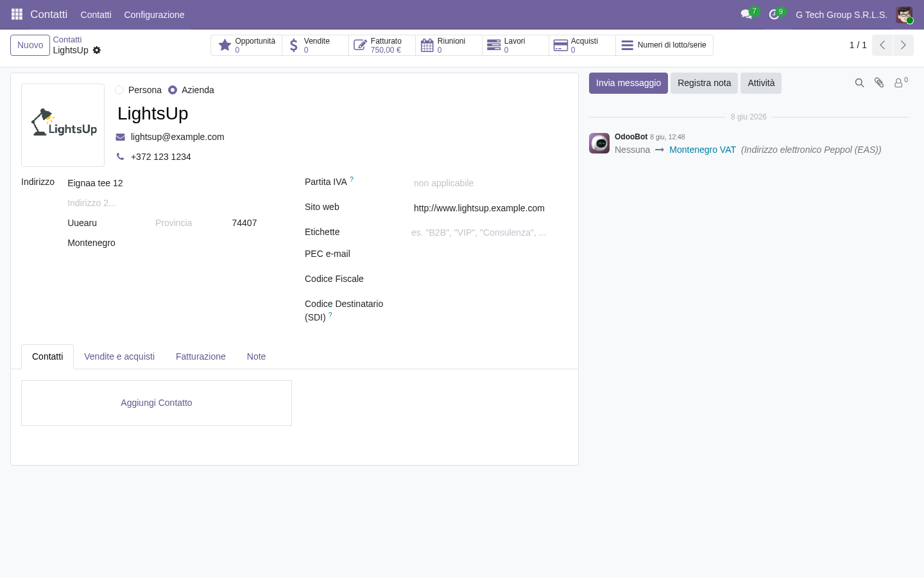Open the Configurazione menu
The width and height of the screenshot is (924, 578).
[x=154, y=15]
